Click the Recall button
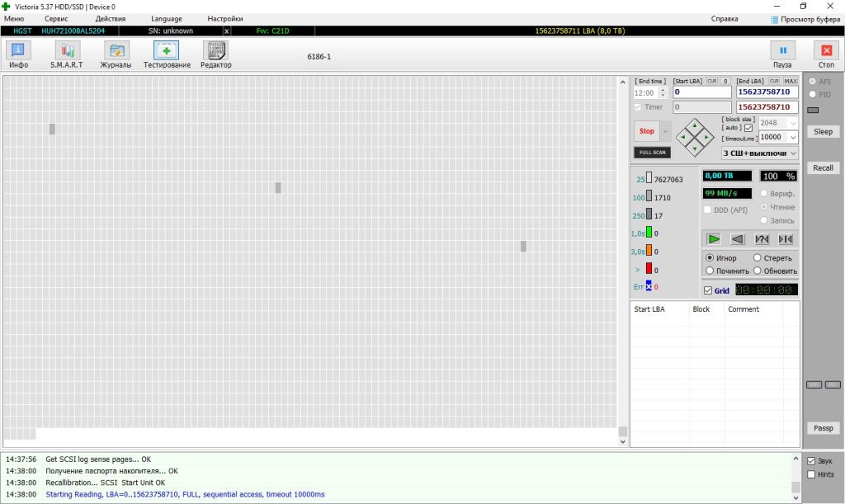This screenshot has height=504, width=845. pos(823,168)
